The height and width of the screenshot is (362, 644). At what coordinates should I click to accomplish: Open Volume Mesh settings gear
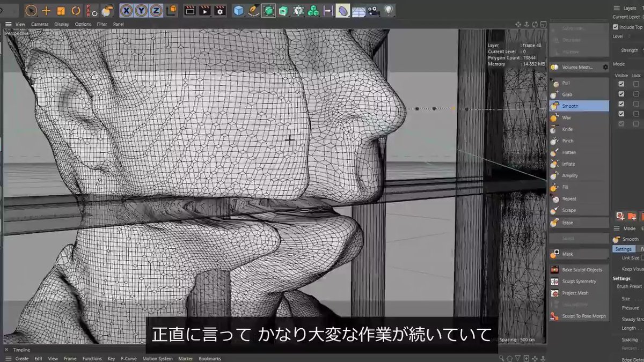pos(605,67)
